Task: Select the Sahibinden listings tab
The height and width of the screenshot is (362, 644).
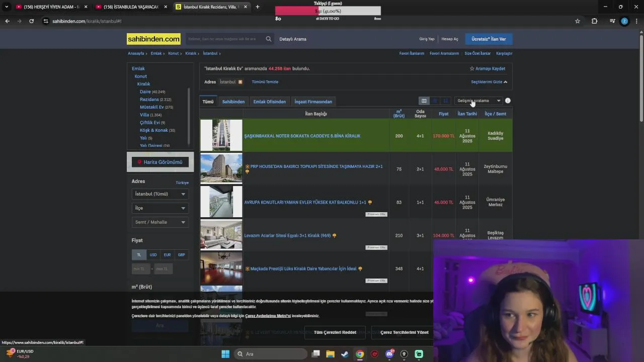Action: tap(233, 102)
